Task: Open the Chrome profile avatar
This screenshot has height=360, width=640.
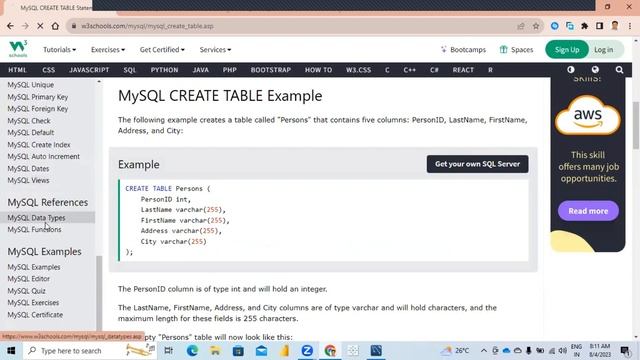Action: coord(615,26)
